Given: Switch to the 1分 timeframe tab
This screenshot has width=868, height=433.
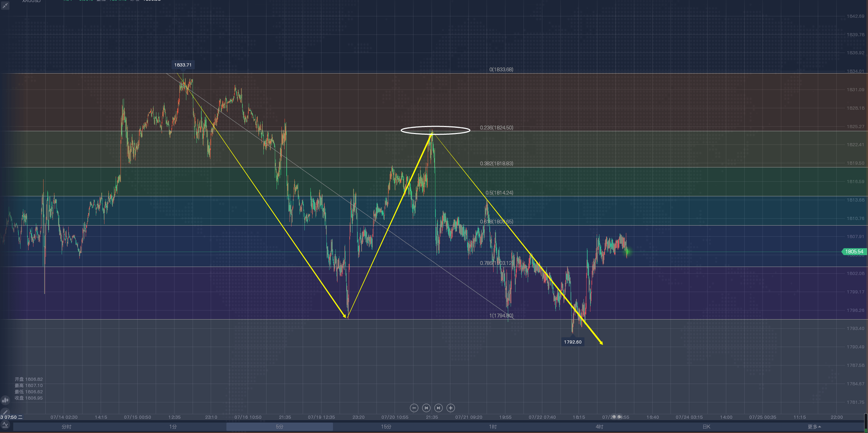Looking at the screenshot, I should (x=173, y=427).
